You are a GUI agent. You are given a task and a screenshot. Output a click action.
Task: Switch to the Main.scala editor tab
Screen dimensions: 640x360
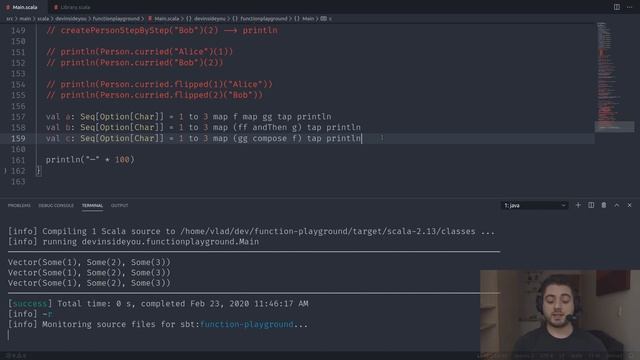coord(24,7)
